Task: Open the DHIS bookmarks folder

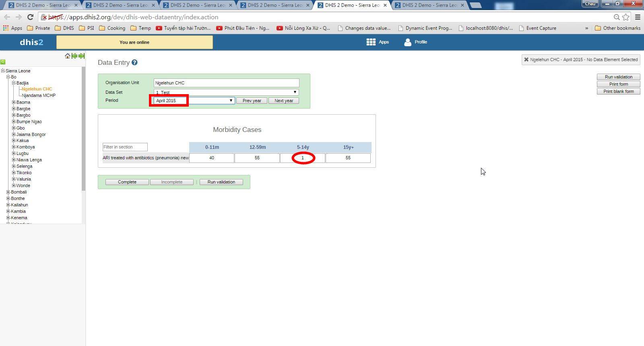Action: pyautogui.click(x=64, y=28)
